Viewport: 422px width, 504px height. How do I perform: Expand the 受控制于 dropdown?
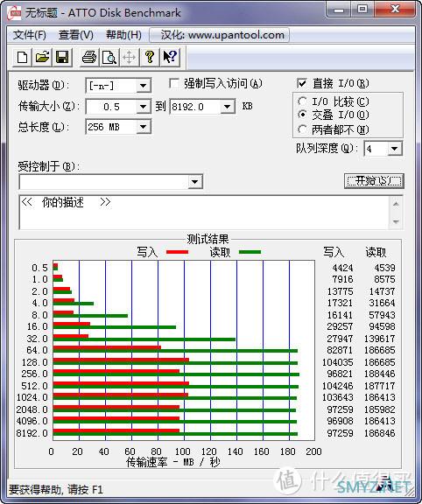click(194, 182)
